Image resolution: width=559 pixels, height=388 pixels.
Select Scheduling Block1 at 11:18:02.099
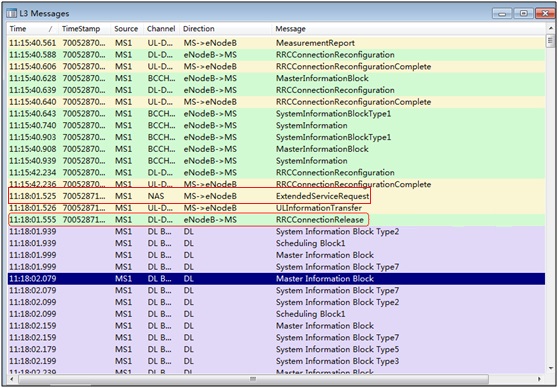(x=276, y=314)
